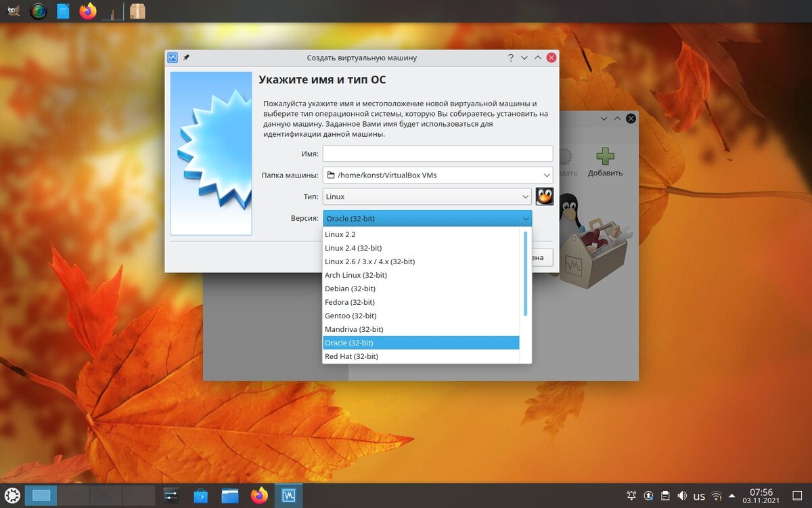Image resolution: width=812 pixels, height=508 pixels.
Task: Click the pin icon in dialog title bar
Action: click(x=187, y=58)
